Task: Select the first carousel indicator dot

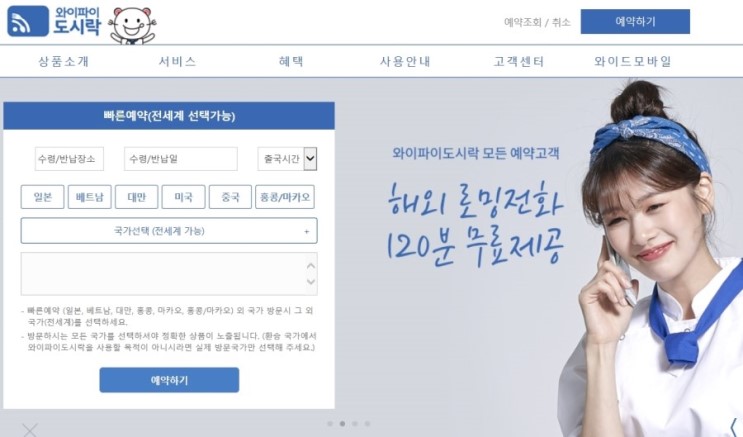Action: [330, 424]
